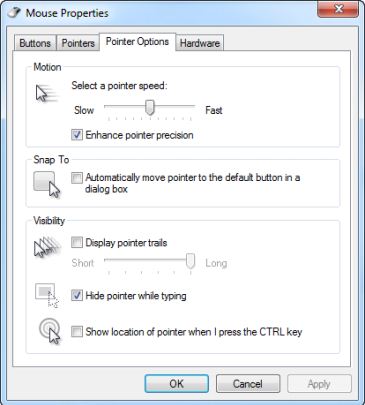Click the hide pointer while typing icon
This screenshot has width=365, height=405.
point(47,295)
